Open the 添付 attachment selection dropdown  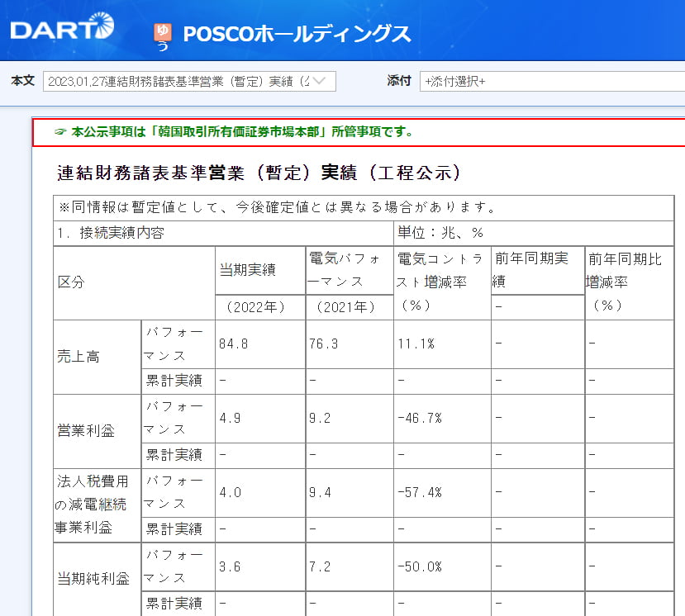552,81
